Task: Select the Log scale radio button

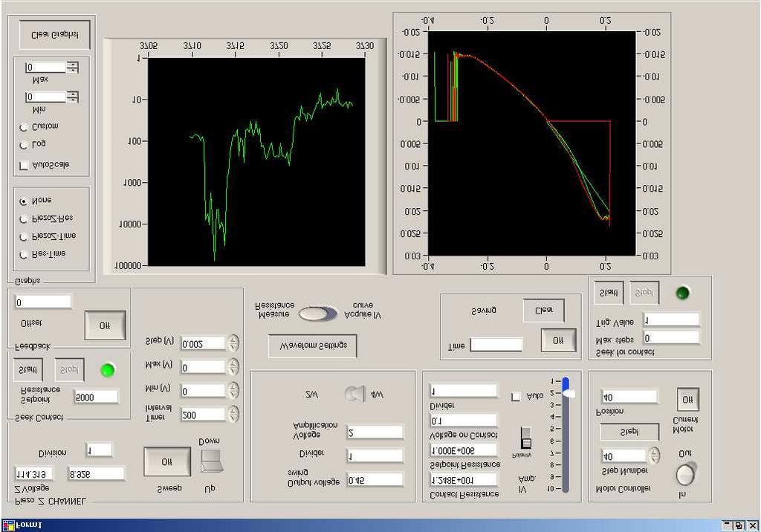Action: [x=23, y=145]
